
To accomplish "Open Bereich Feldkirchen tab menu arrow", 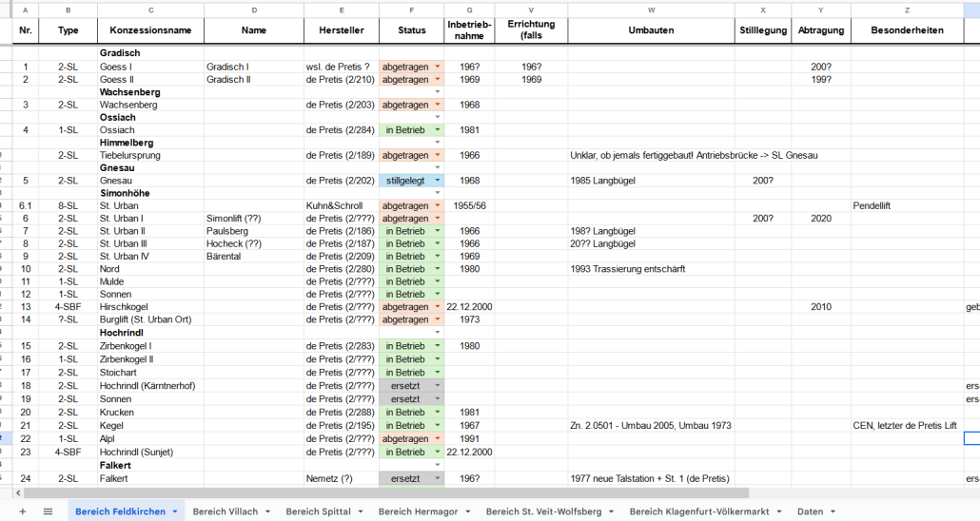I will (175, 511).
